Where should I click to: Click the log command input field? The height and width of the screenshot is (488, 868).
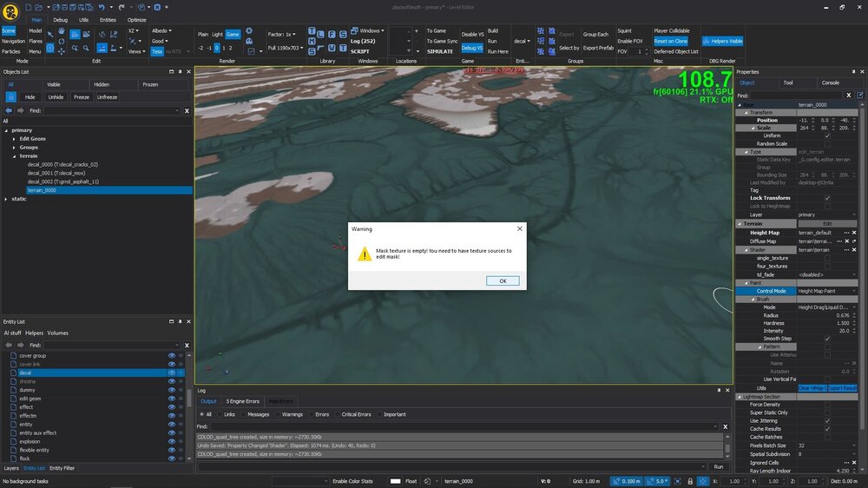[x=451, y=466]
